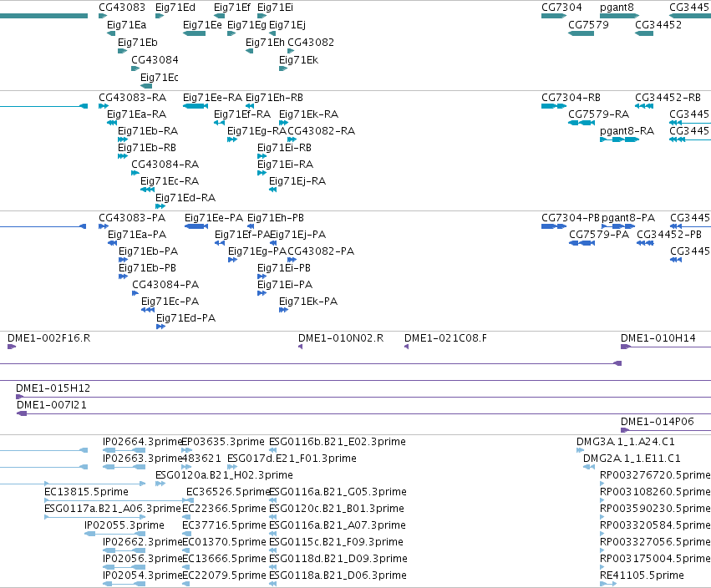Click the CG34452 gene label
This screenshot has width=711, height=588.
pyautogui.click(x=658, y=25)
